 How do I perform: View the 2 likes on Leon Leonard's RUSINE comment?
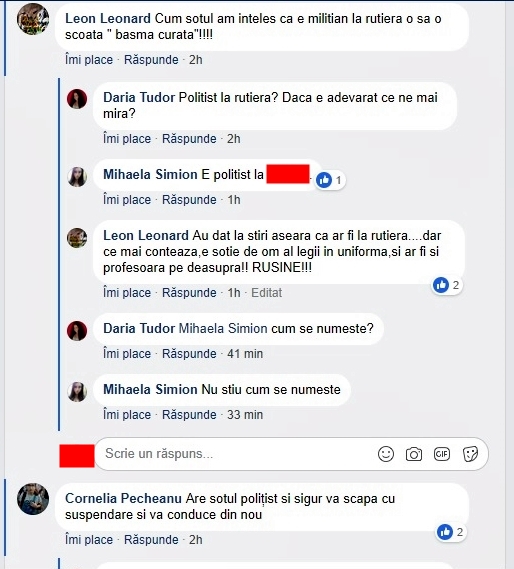447,285
